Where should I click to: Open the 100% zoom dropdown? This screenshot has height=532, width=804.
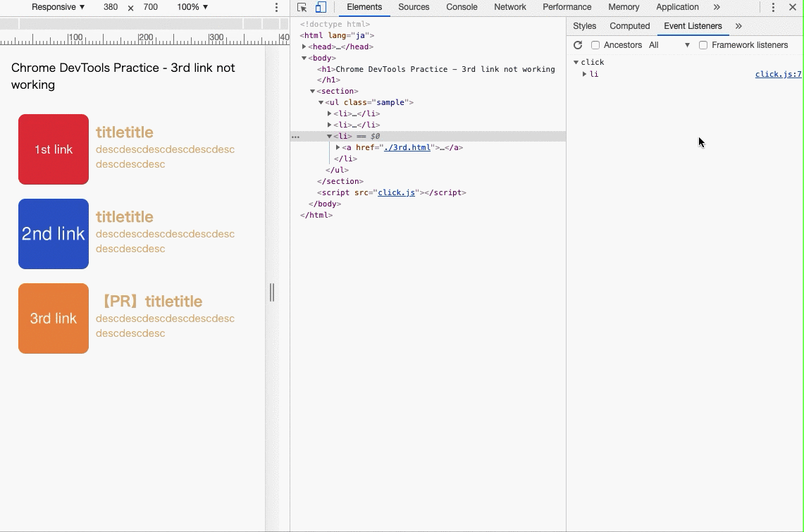pyautogui.click(x=192, y=7)
